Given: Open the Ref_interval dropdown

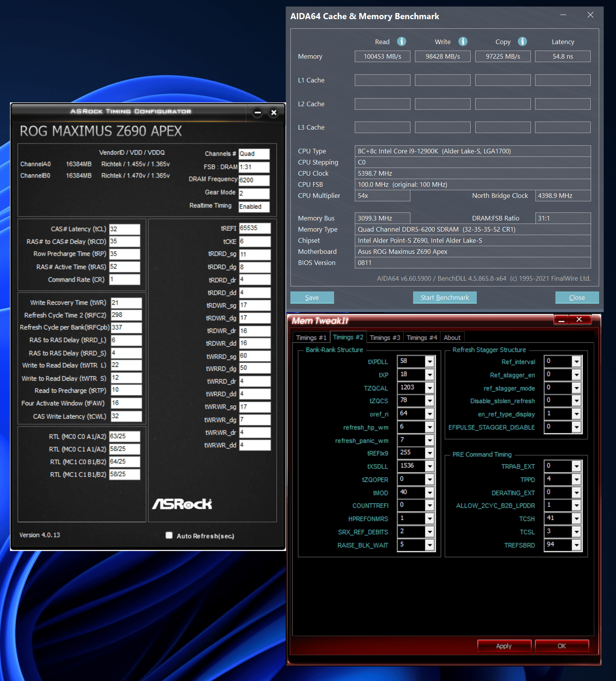Looking at the screenshot, I should coord(576,362).
